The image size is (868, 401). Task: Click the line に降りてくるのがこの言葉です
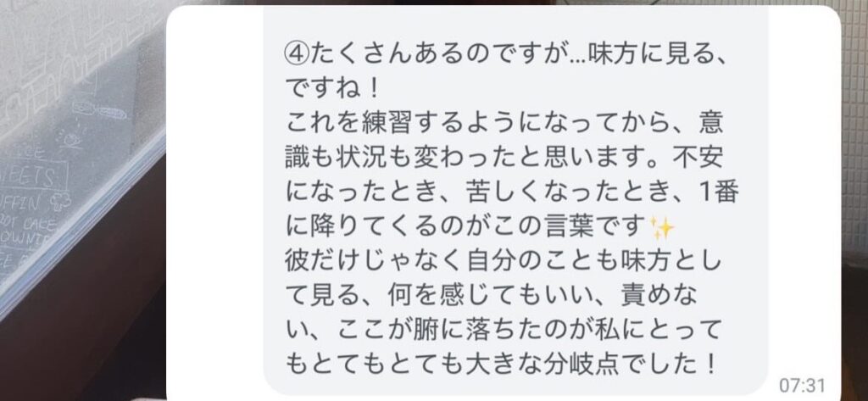click(x=480, y=228)
